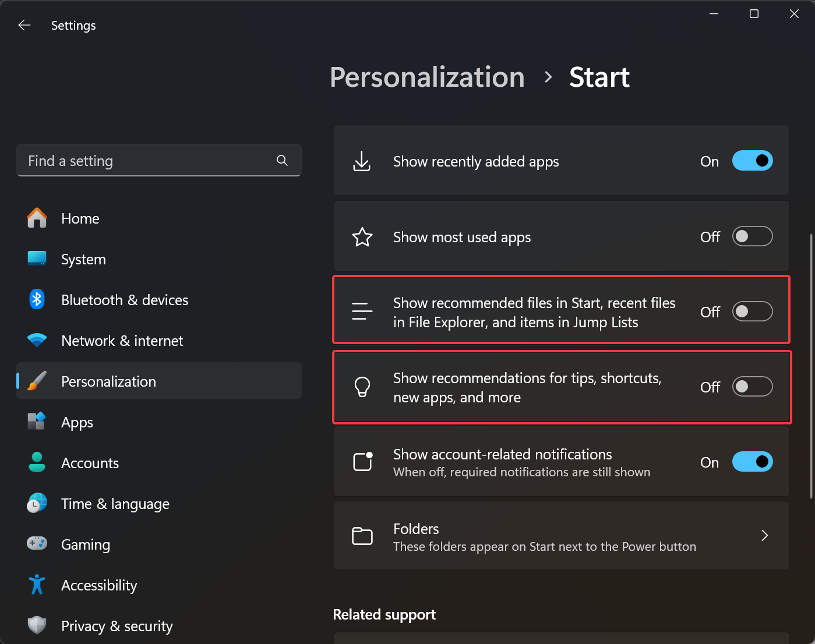Click the download icon for recently added apps

(362, 161)
